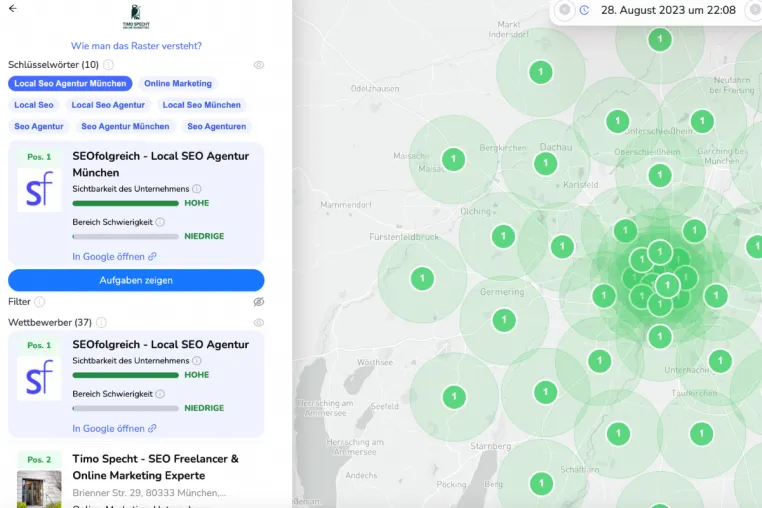Select 'Local Seo München' keyword chip
Viewport: 762px width, 508px height.
pos(202,105)
